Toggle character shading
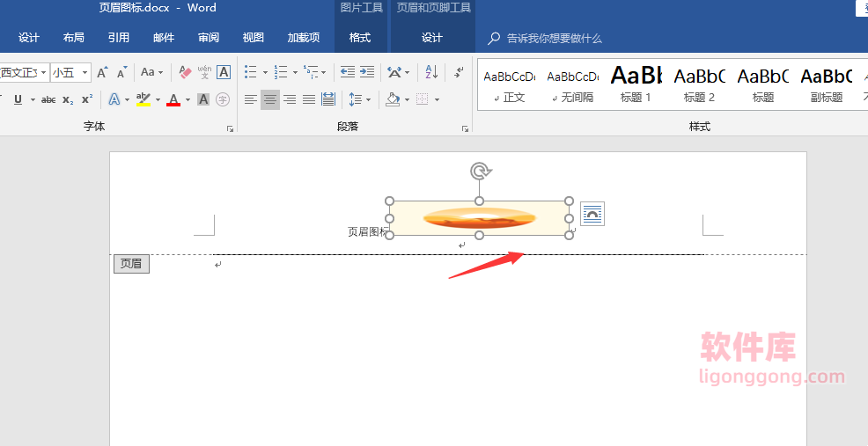Viewport: 868px width, 446px height. tap(203, 99)
